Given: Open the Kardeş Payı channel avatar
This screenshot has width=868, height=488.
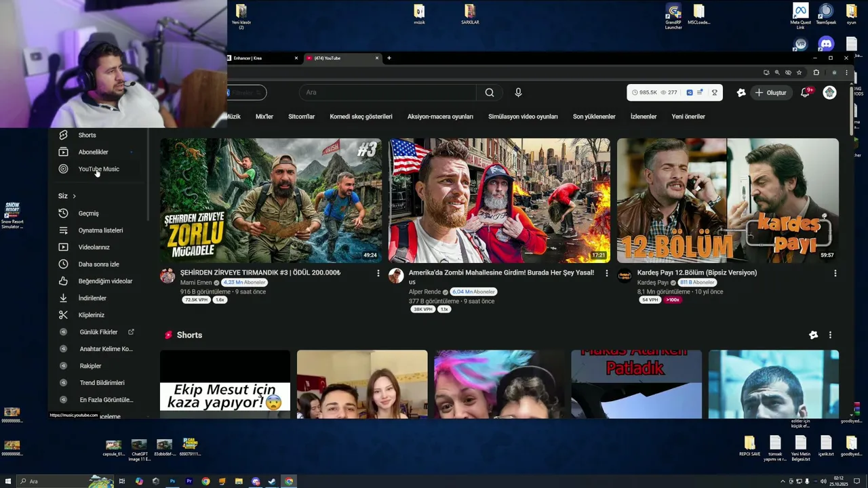Looking at the screenshot, I should click(x=625, y=276).
